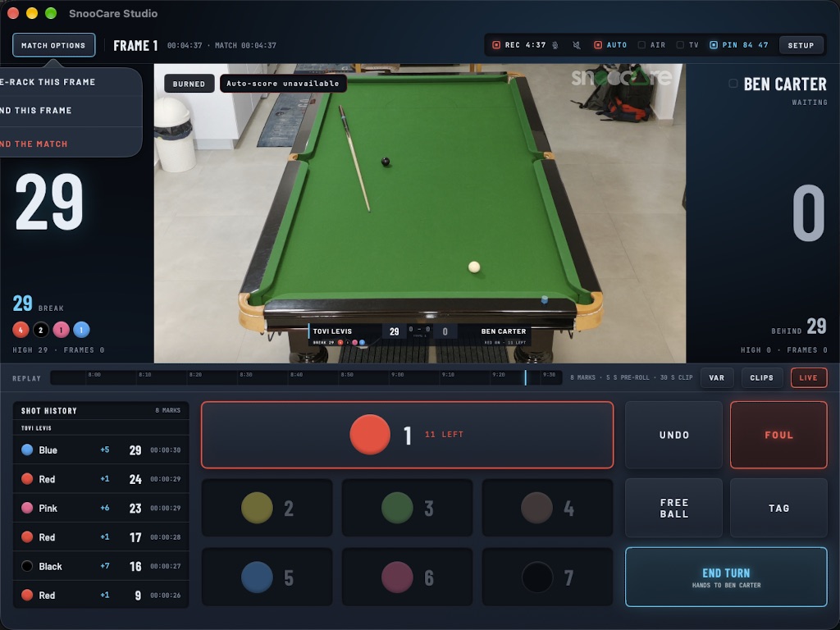Click the break's pink ball icon with 1
Image resolution: width=840 pixels, height=630 pixels.
pos(61,330)
